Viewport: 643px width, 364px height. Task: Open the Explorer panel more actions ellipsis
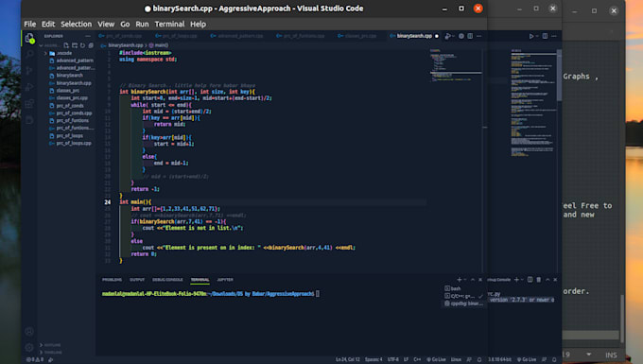[x=88, y=36]
